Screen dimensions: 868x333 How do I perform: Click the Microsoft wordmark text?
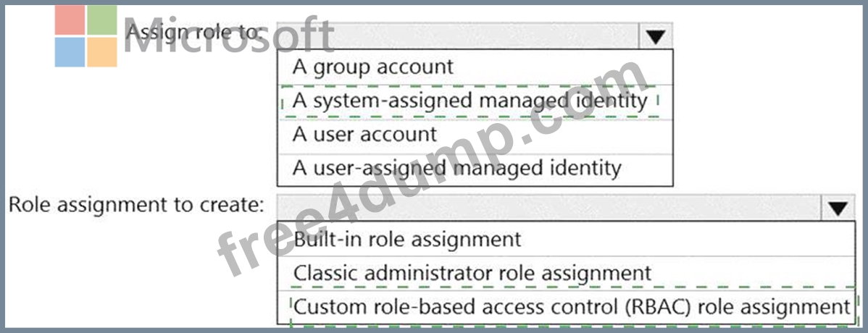tap(228, 36)
